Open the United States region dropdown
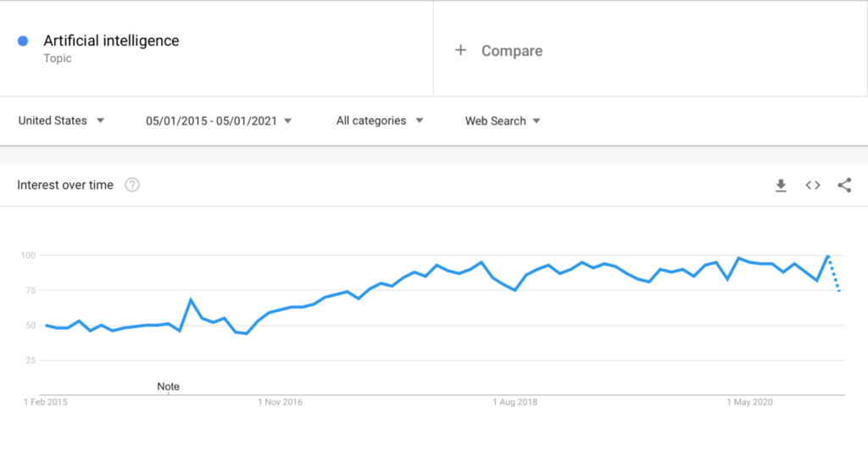Screen dimensions: 868x459 (61, 120)
